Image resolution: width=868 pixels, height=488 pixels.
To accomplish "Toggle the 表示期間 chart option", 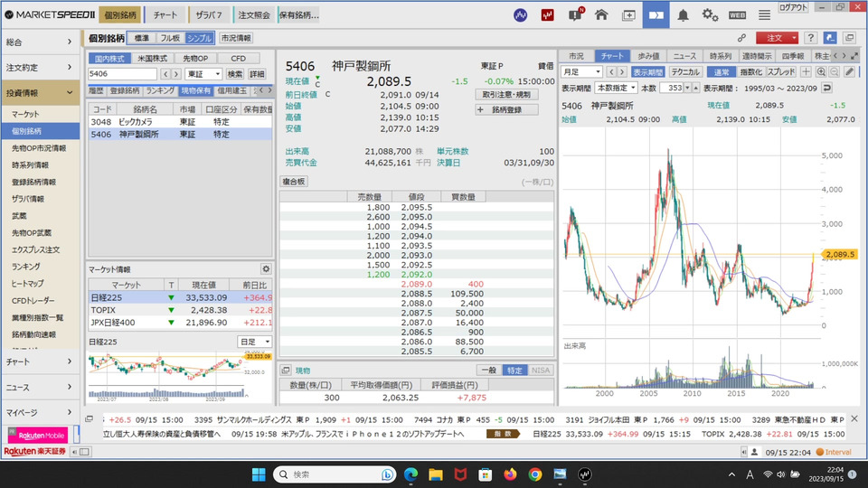I will pos(647,72).
